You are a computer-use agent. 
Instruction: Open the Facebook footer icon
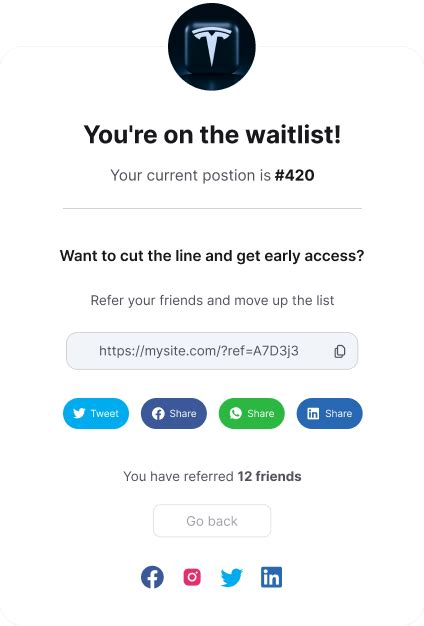coord(152,577)
